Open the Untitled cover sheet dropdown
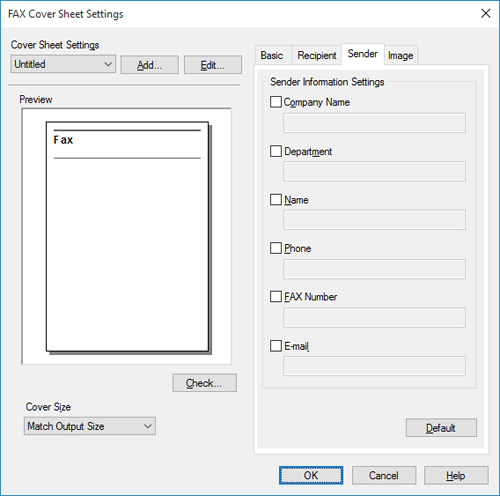Screen dimensions: 500x496 pyautogui.click(x=63, y=64)
